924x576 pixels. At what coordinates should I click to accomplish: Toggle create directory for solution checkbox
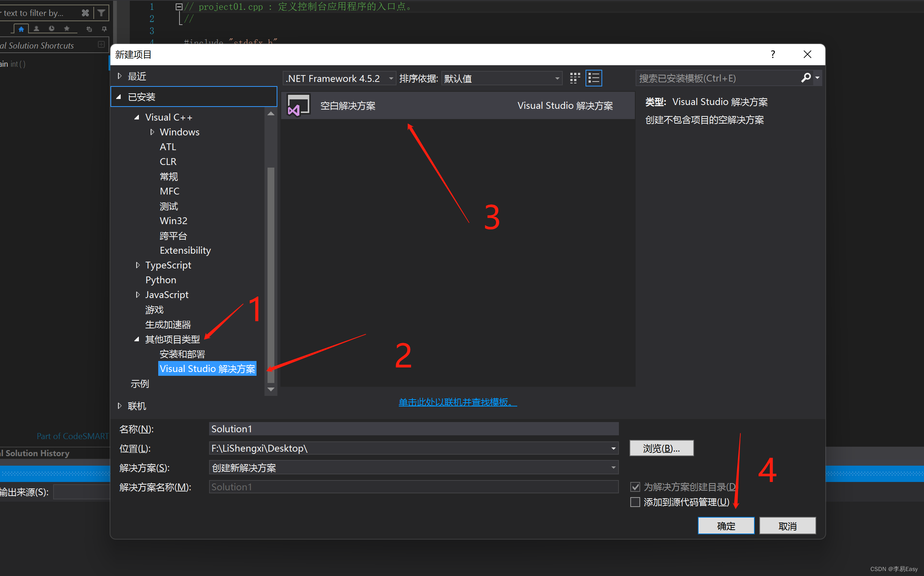635,487
